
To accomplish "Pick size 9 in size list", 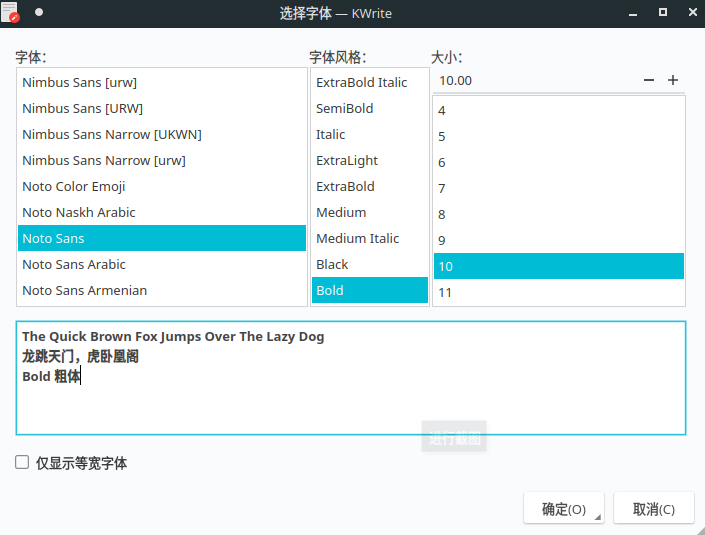I will [559, 240].
